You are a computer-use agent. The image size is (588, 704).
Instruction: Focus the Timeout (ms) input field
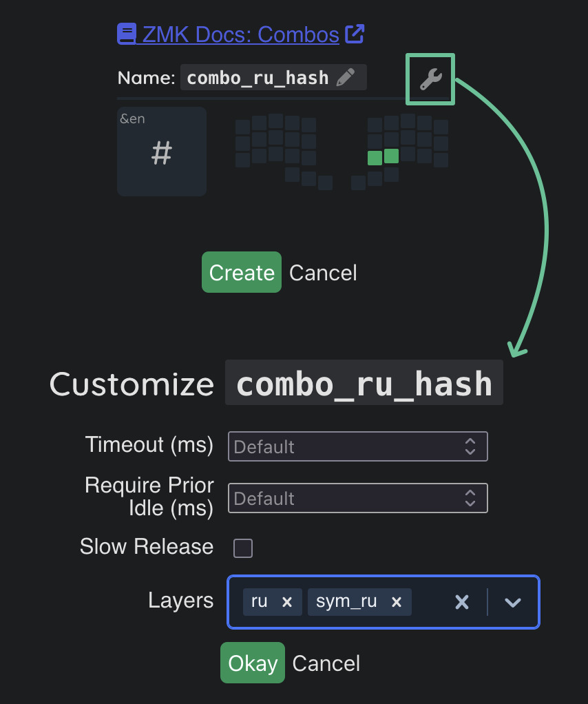coord(344,446)
